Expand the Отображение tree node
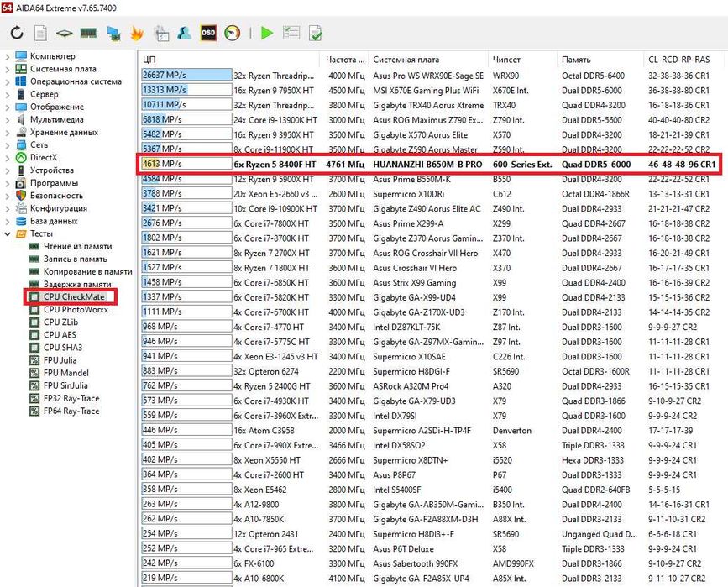This screenshot has height=587, width=728. click(7, 107)
